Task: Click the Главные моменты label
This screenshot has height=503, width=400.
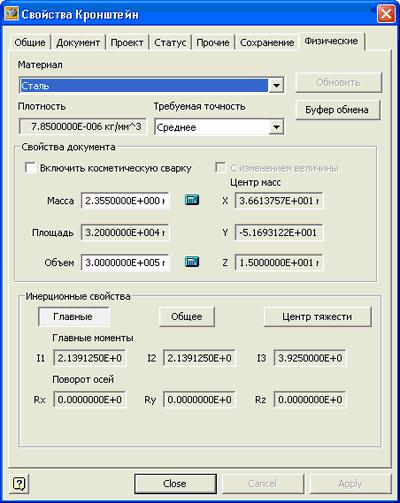Action: (93, 338)
